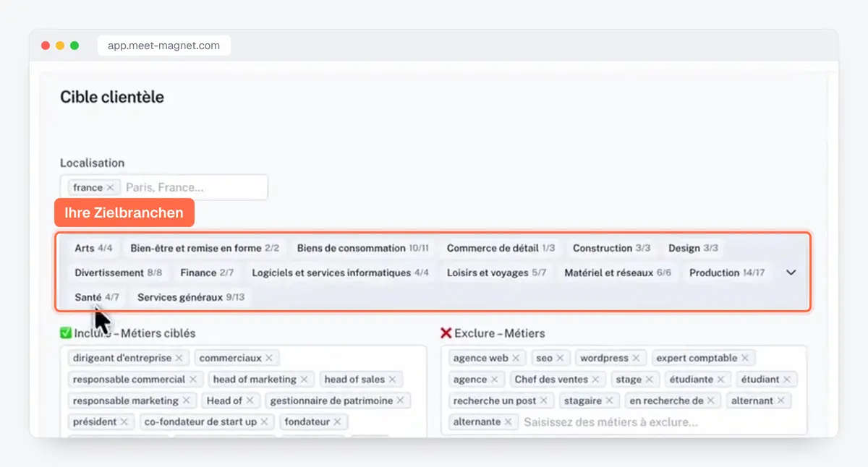Remove the 'alternant' tag X icon
This screenshot has height=467, width=868.
[780, 400]
